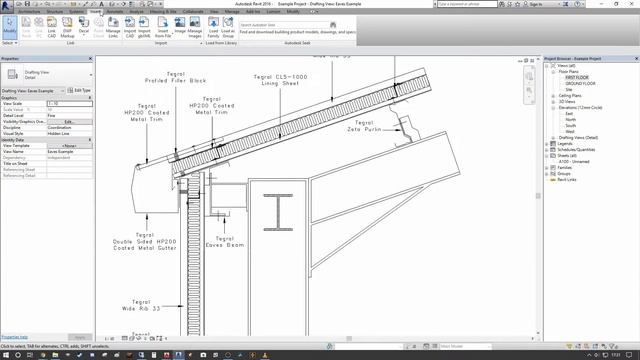640x360 pixels.
Task: Click Load as Group
Action: pyautogui.click(x=228, y=27)
